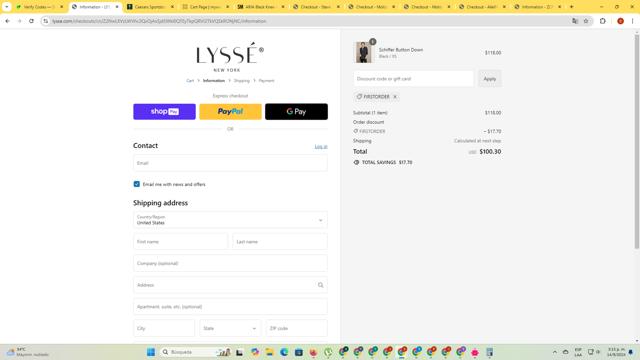
Task: Uncheck Email me with news and offers
Action: (137, 184)
